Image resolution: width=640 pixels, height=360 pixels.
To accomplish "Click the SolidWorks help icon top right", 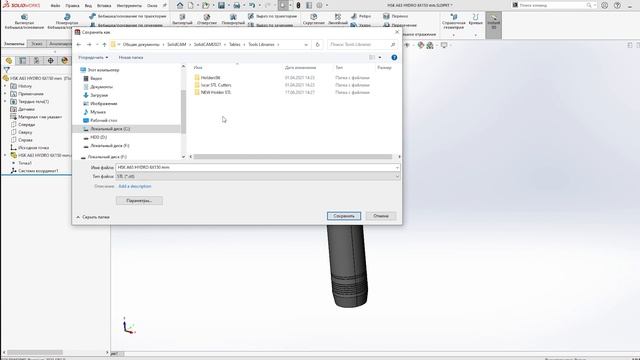I will [x=617, y=5].
